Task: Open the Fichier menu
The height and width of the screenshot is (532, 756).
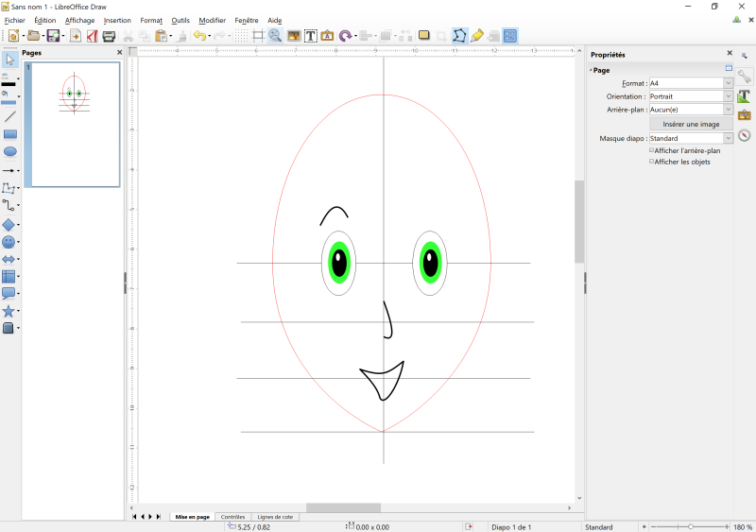Action: [14, 20]
